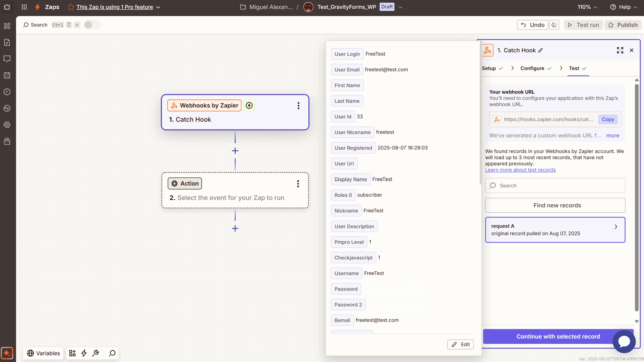Click the panel vertical scrollbar
The height and width of the screenshot is (362, 644).
click(636, 198)
